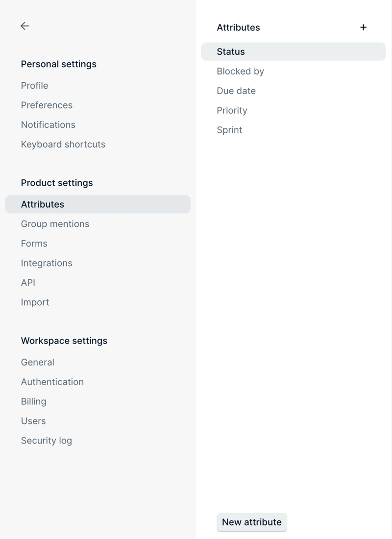Select the Status attribute
The image size is (392, 539).
(230, 51)
